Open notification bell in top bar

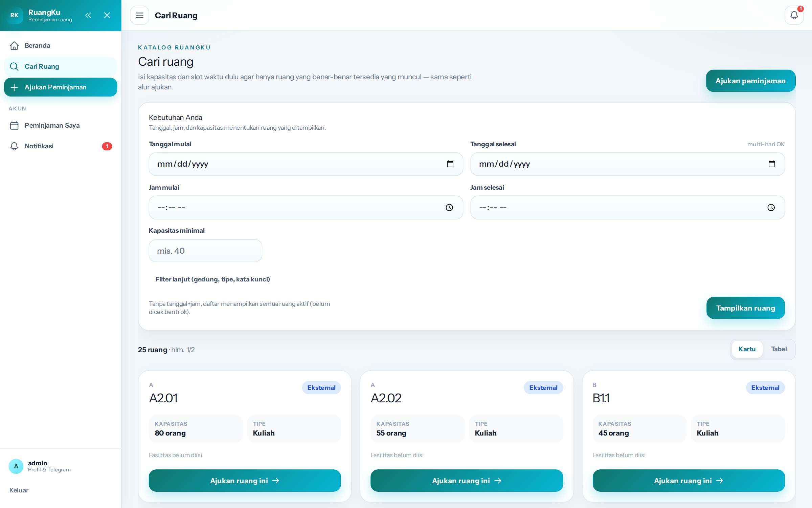tap(794, 15)
